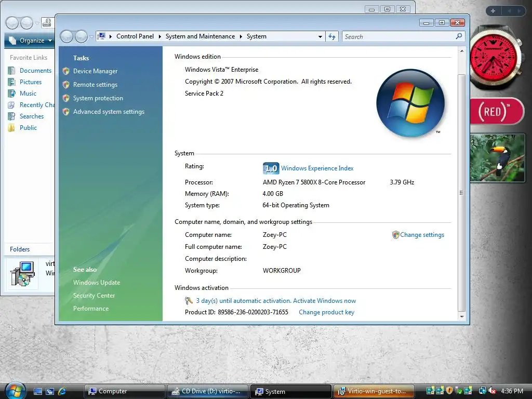Click the muted volume icon in system tray

tap(492, 391)
